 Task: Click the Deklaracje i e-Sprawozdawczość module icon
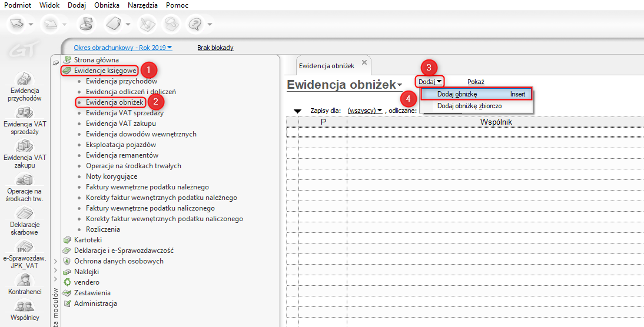click(x=67, y=251)
